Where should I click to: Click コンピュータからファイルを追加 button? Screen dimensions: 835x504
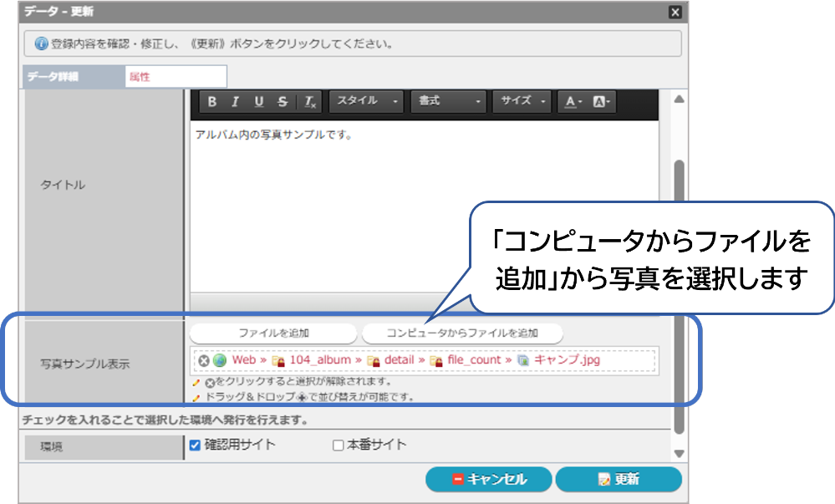click(x=462, y=333)
